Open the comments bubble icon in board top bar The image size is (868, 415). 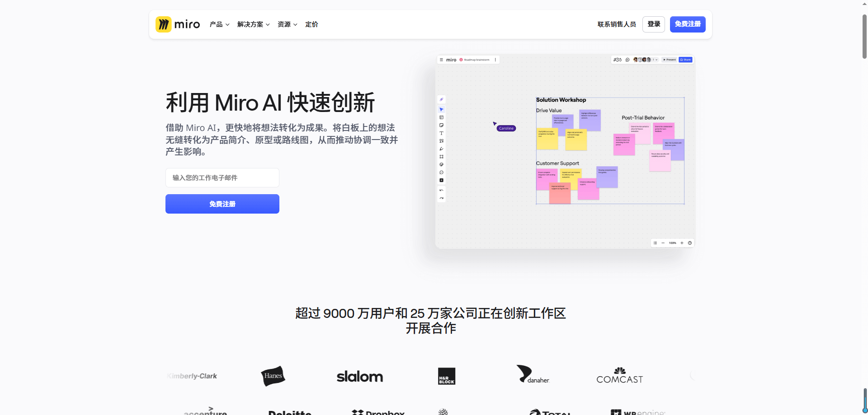click(627, 60)
